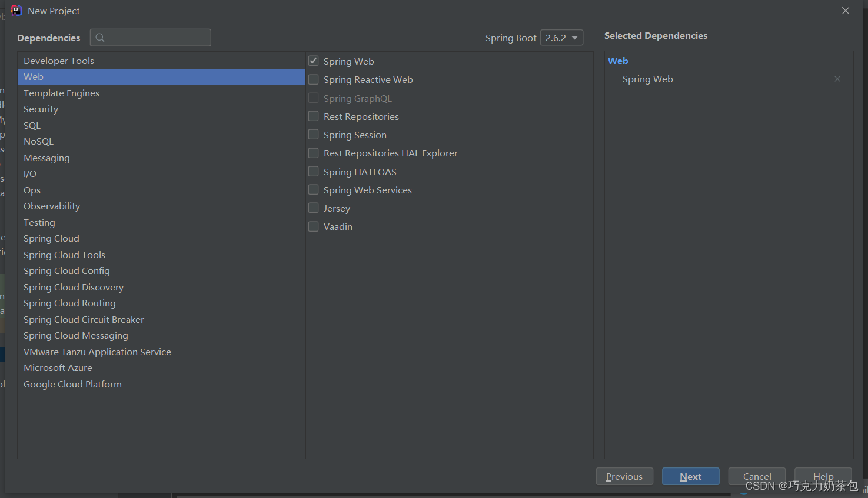Check Rest Repositories HAL Explorer
This screenshot has width=868, height=498.
[x=313, y=153]
